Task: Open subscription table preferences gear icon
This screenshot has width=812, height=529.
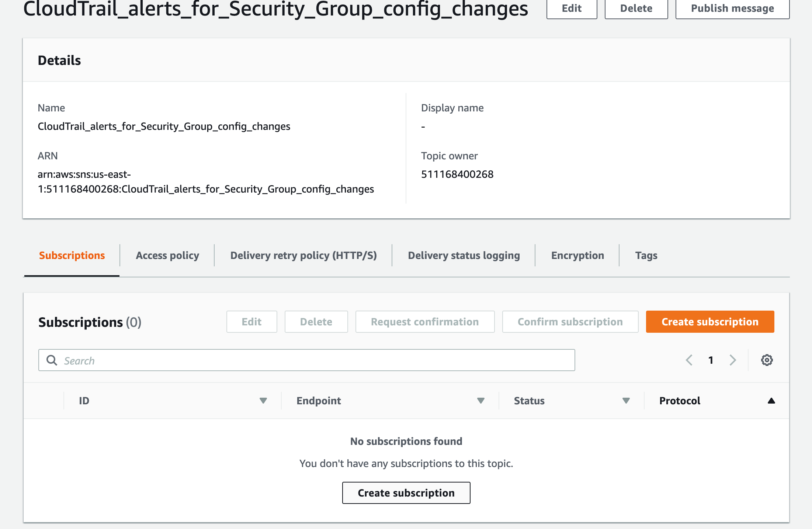Action: point(767,360)
